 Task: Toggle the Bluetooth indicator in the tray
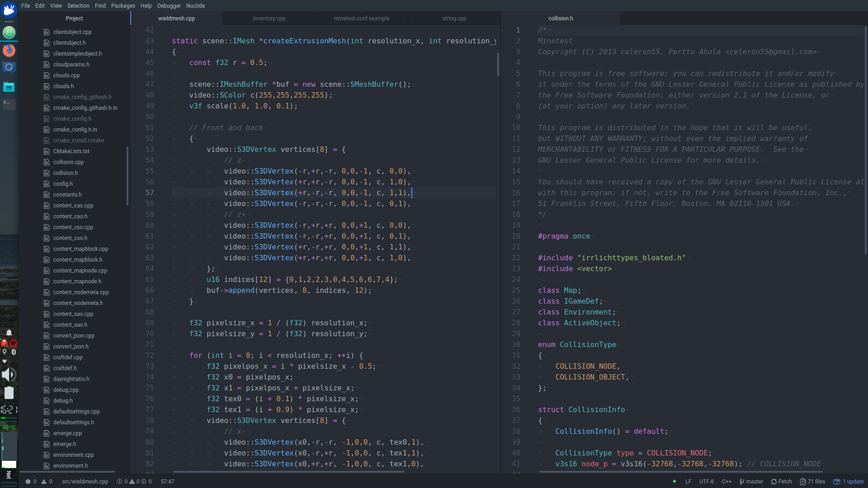point(14,352)
